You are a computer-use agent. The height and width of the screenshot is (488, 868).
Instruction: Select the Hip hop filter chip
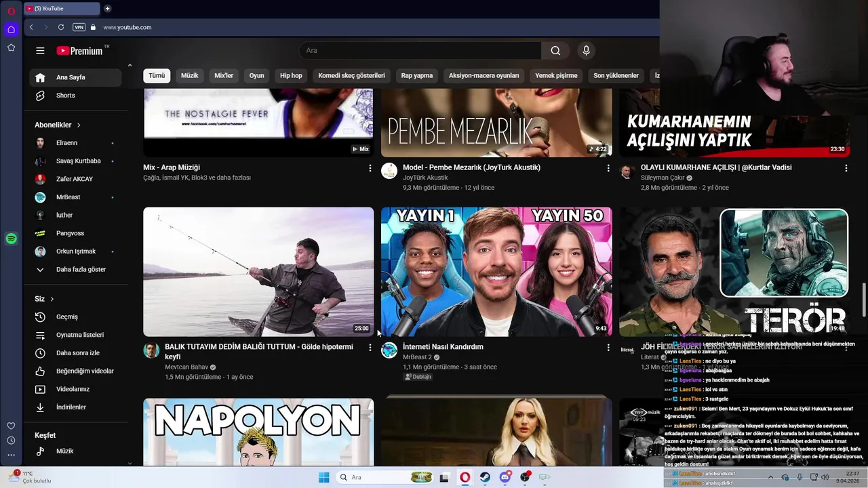(291, 76)
